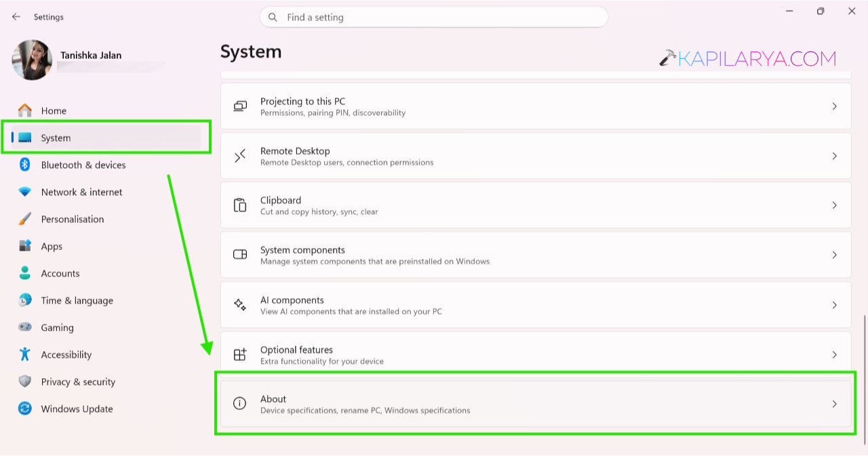Click 'Cut and copy history, sync, clear' text
Image resolution: width=868 pixels, height=456 pixels.
[x=319, y=212]
